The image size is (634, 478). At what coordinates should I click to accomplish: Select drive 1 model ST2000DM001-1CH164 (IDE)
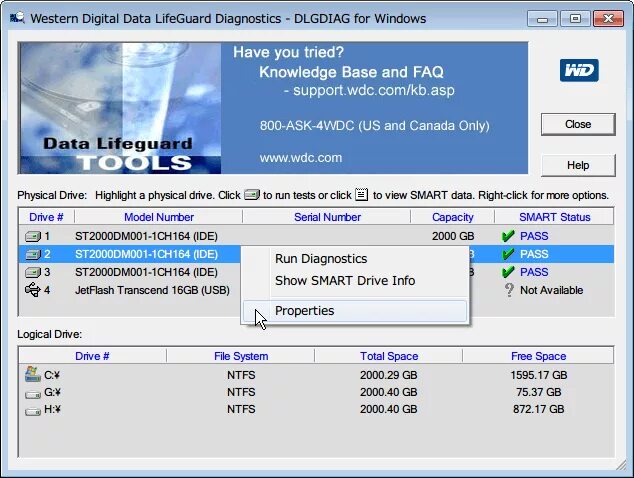tap(146, 236)
